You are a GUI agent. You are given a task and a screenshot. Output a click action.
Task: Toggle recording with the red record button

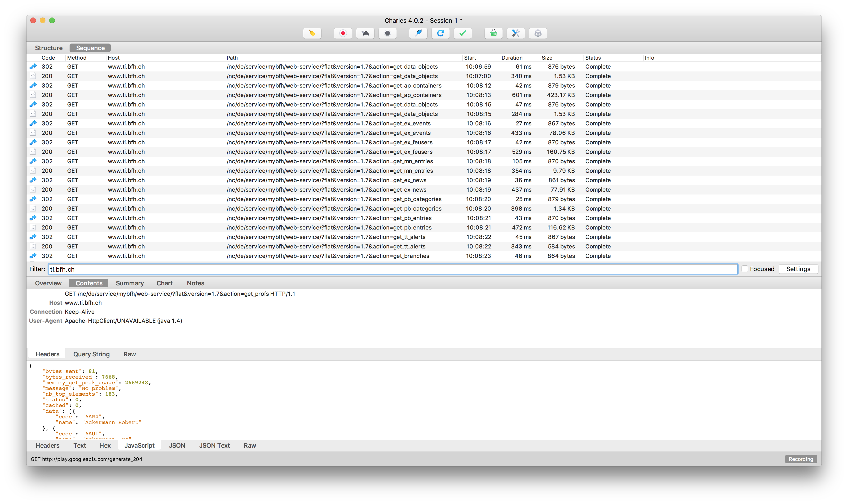tap(343, 33)
